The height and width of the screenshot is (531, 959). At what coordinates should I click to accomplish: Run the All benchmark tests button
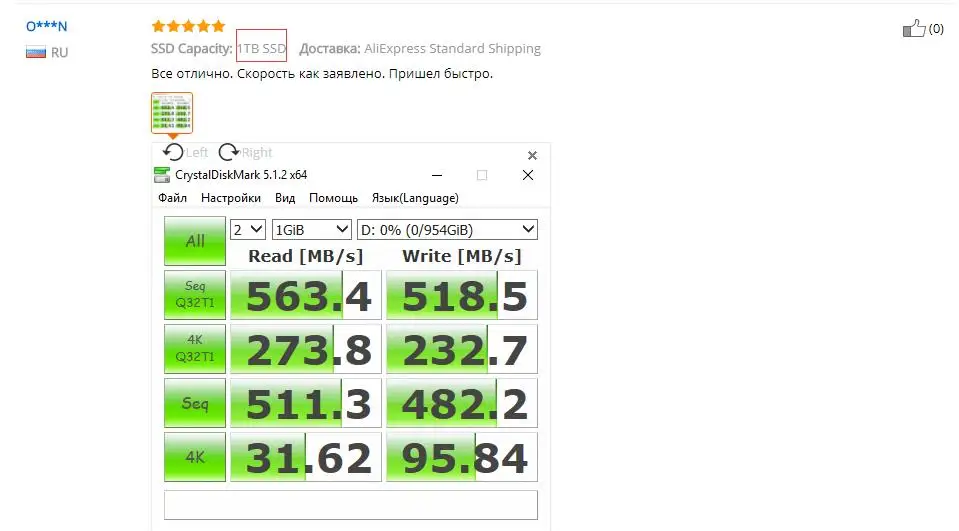coord(194,241)
